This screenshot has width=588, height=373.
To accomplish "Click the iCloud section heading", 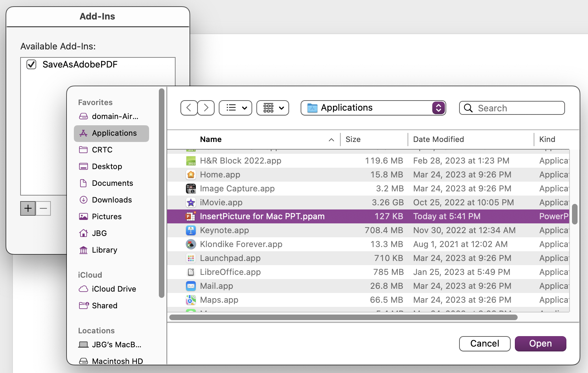I will click(x=90, y=275).
